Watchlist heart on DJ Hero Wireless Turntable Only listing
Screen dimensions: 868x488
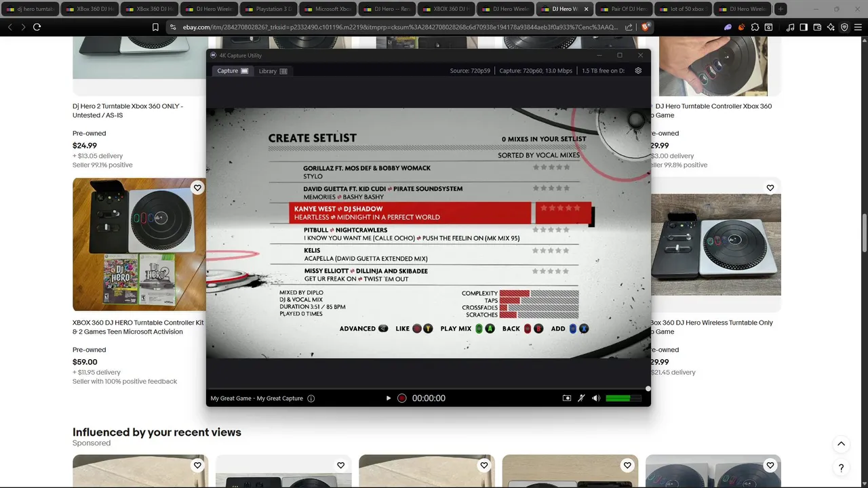point(770,188)
